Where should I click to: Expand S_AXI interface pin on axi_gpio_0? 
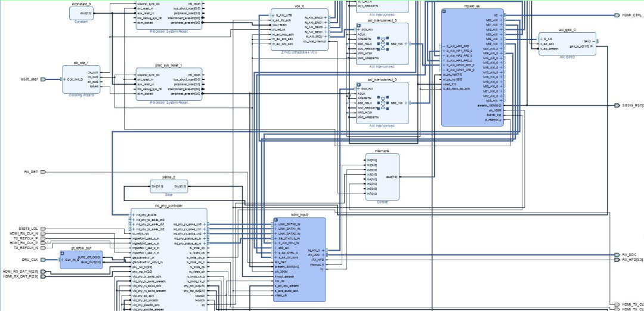click(541, 39)
